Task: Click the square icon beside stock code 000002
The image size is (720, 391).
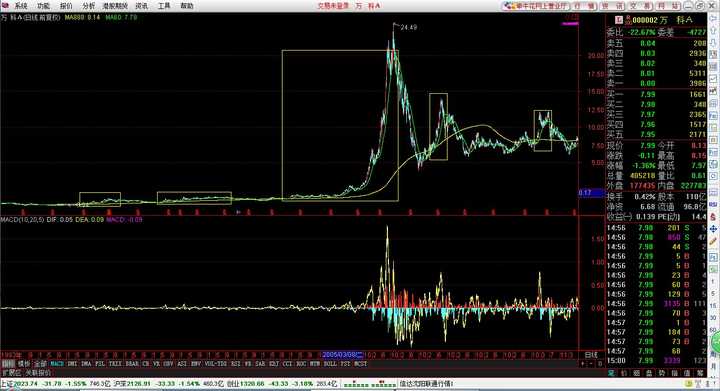Action: [619, 20]
